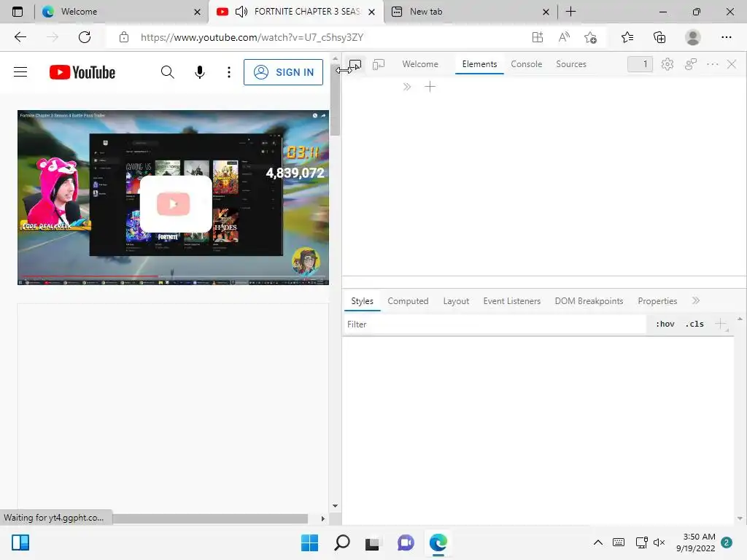Start voice search with microphone icon
Screen dimensions: 747x560
(200, 72)
